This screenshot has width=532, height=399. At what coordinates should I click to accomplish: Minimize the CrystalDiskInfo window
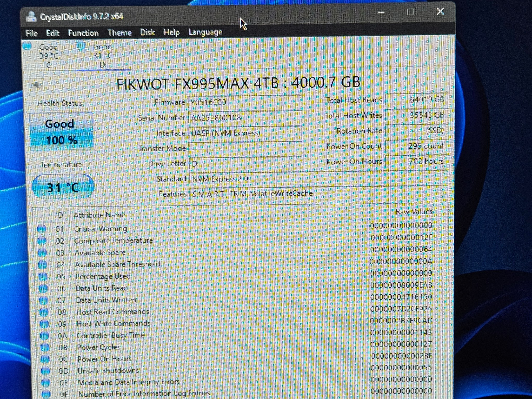381,12
